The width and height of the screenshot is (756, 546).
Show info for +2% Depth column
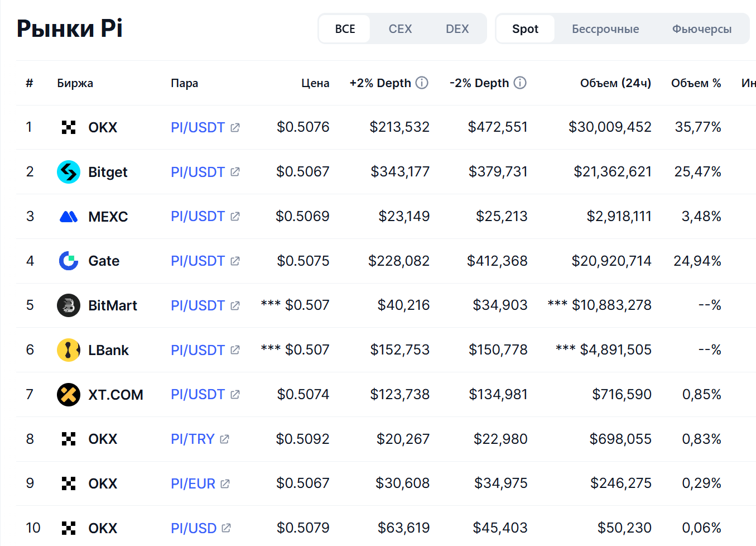(x=422, y=83)
